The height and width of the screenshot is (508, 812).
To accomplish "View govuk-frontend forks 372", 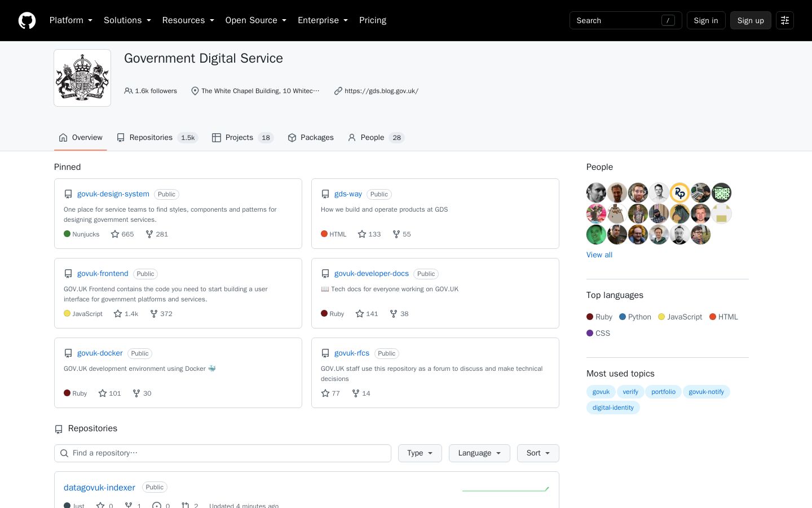I will pos(161,314).
